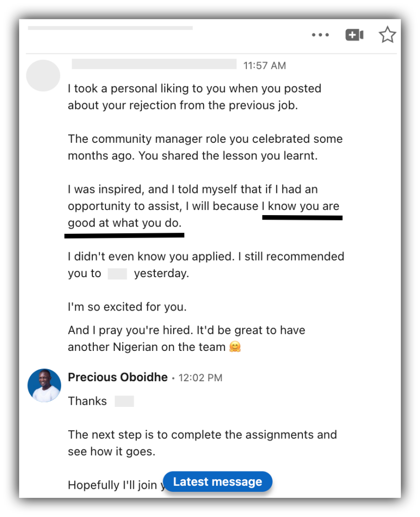Click Precious Oboidhe's avatar photo
The height and width of the screenshot is (517, 420).
[x=44, y=385]
